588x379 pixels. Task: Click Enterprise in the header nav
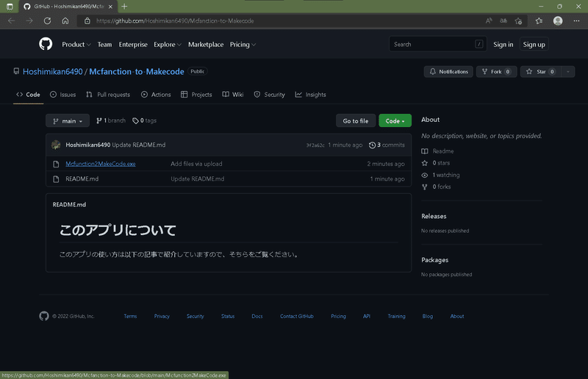point(133,44)
